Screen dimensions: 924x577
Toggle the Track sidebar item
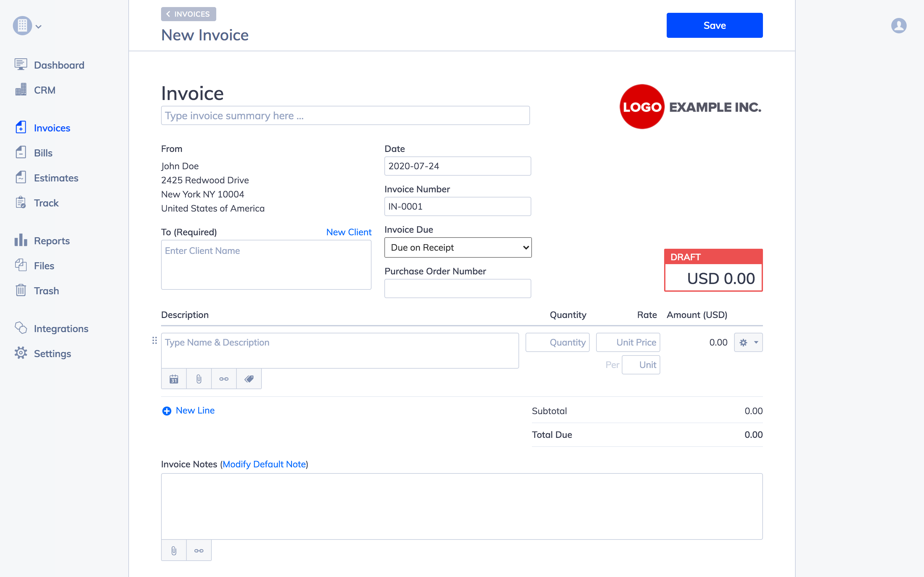coord(45,203)
